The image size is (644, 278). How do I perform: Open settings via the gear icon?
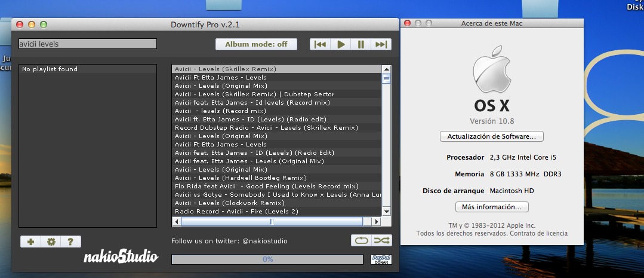click(x=51, y=242)
